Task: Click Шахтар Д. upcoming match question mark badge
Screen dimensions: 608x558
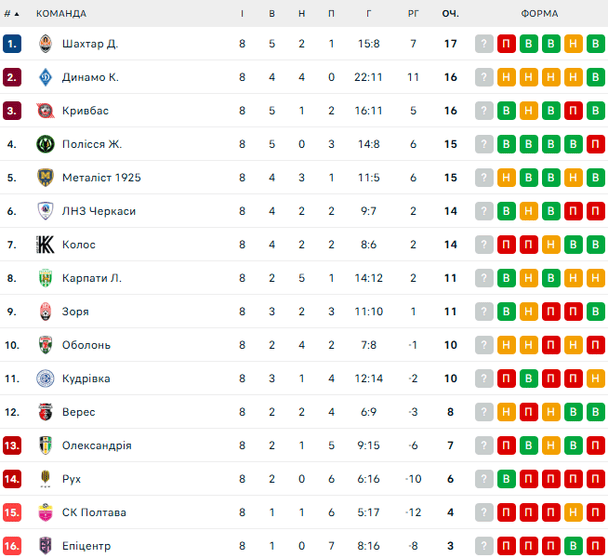Action: pyautogui.click(x=485, y=44)
